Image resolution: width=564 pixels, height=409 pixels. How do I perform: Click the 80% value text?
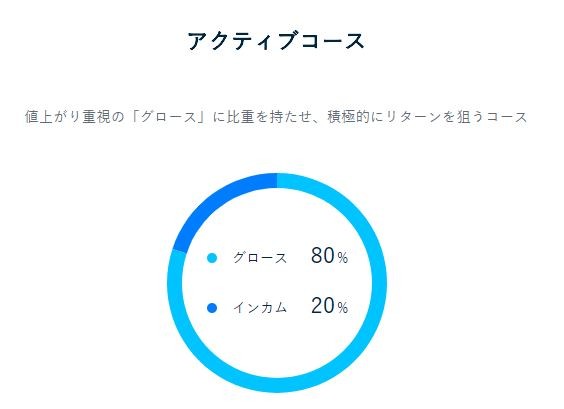329,256
